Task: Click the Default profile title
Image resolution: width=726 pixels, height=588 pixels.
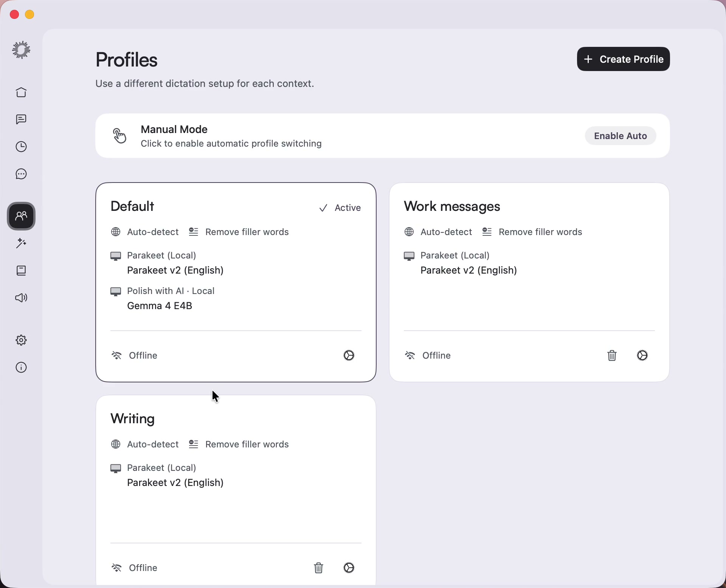Action: [x=132, y=206]
